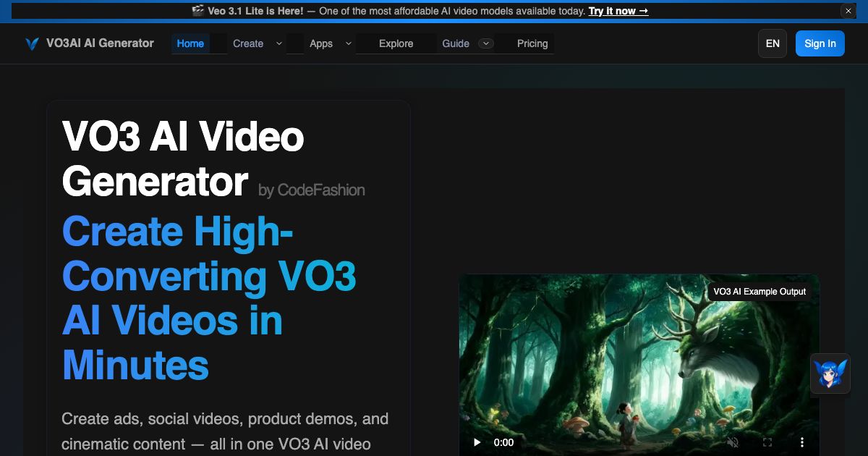The height and width of the screenshot is (456, 868).
Task: Open the anime avatar chat widget
Action: click(x=830, y=373)
